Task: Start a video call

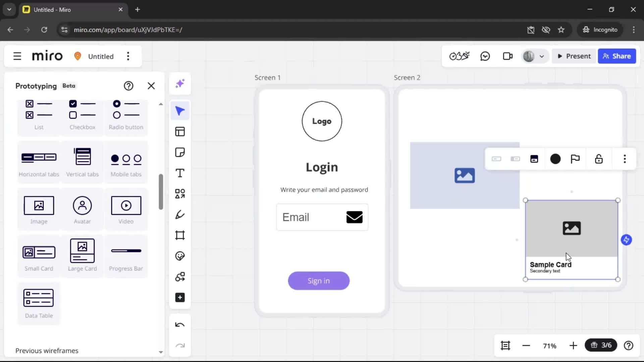Action: tap(508, 56)
